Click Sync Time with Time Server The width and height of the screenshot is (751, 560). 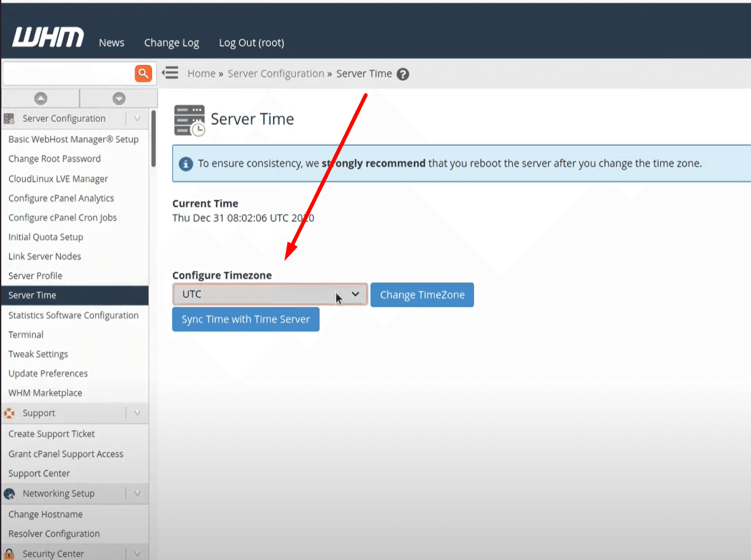(245, 319)
